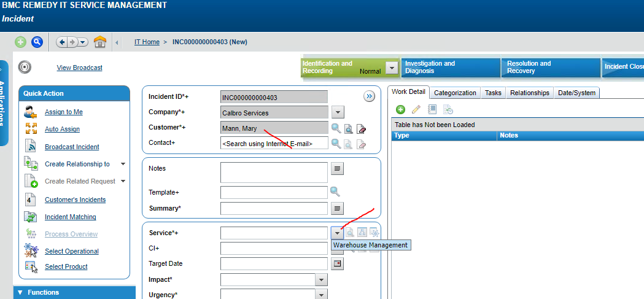This screenshot has height=299, width=644.
Task: Click the Create Relationship to icon
Action: pos(31,163)
